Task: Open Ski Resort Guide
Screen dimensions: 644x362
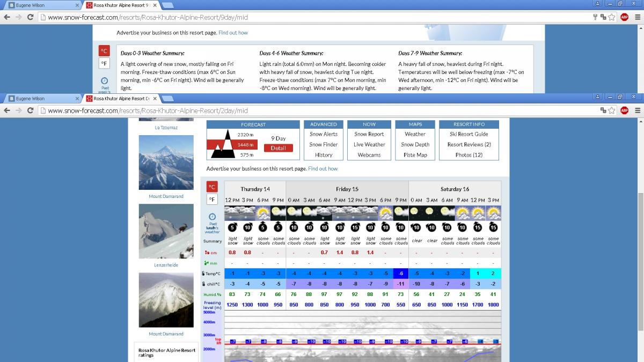Action: (x=469, y=134)
